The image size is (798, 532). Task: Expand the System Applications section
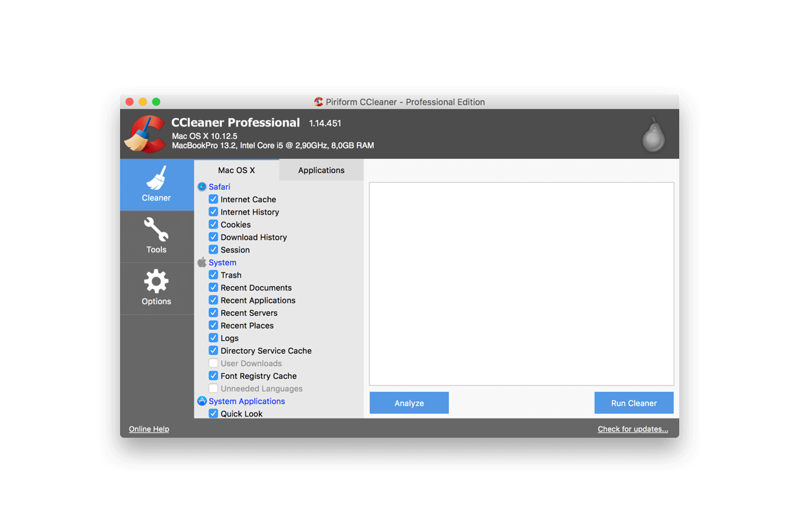[x=247, y=401]
